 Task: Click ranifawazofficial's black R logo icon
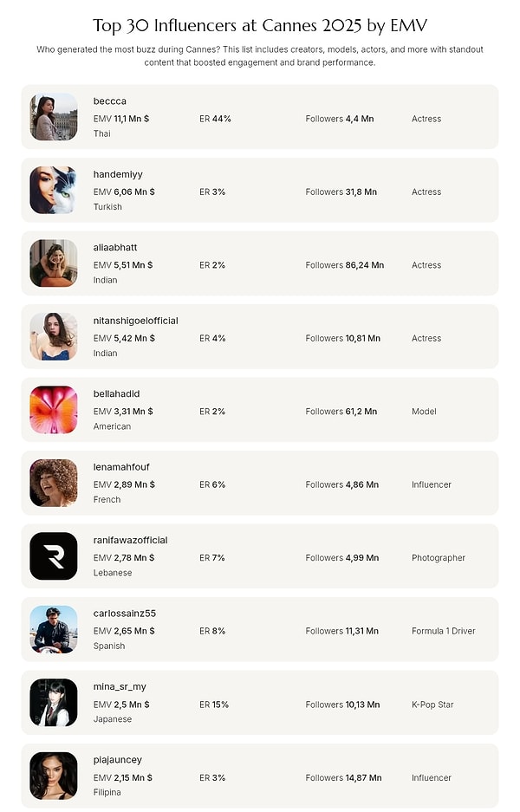point(53,556)
